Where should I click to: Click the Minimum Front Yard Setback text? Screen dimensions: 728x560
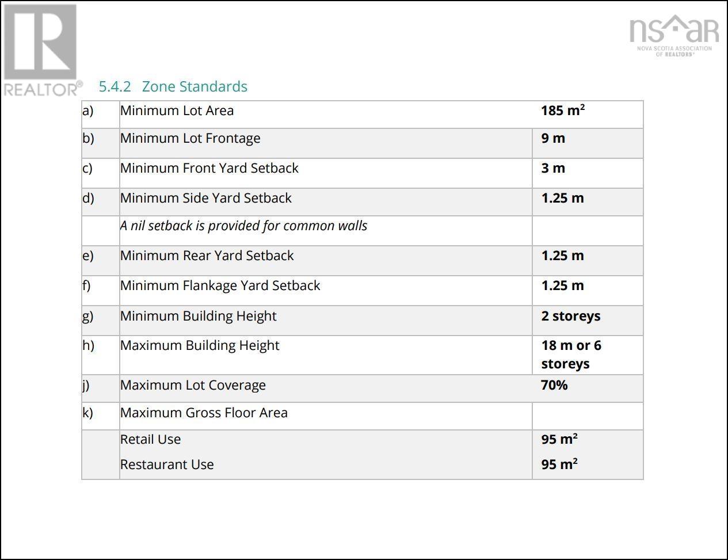click(x=209, y=168)
